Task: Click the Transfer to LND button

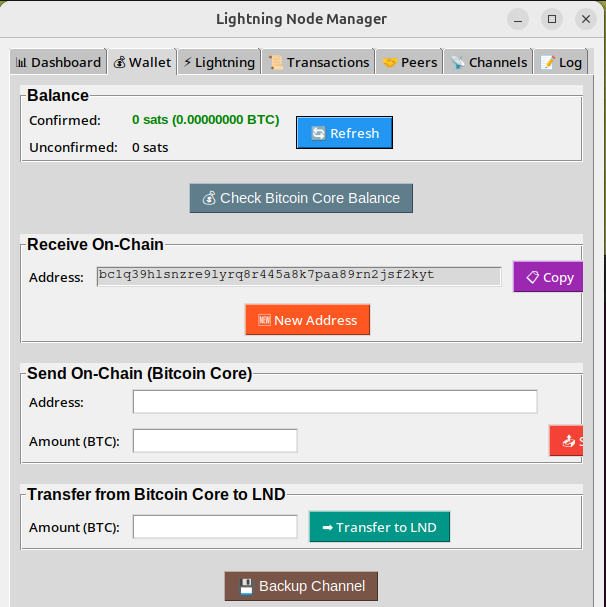Action: 379,527
